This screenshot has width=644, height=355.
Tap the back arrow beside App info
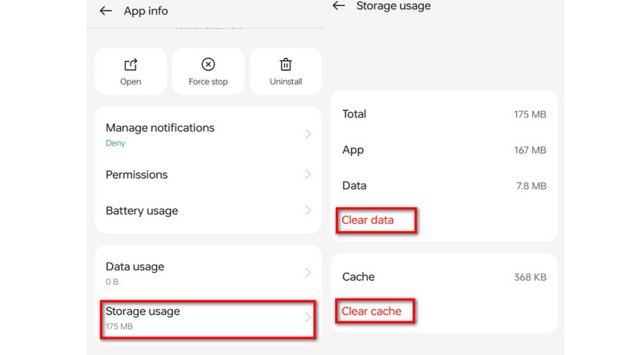coord(105,11)
